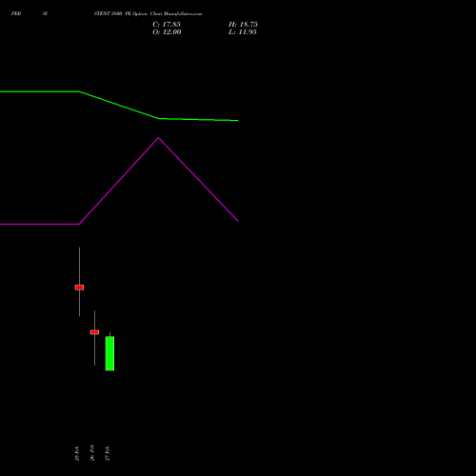Viewport: 476px width, 476px height.
Task: Click the '25 Feb' date axis label
Action: (x=77, y=453)
